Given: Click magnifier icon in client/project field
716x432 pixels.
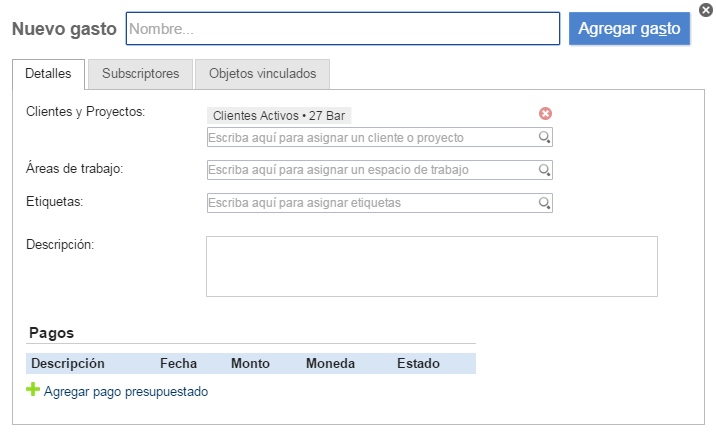Looking at the screenshot, I should click(x=545, y=138).
